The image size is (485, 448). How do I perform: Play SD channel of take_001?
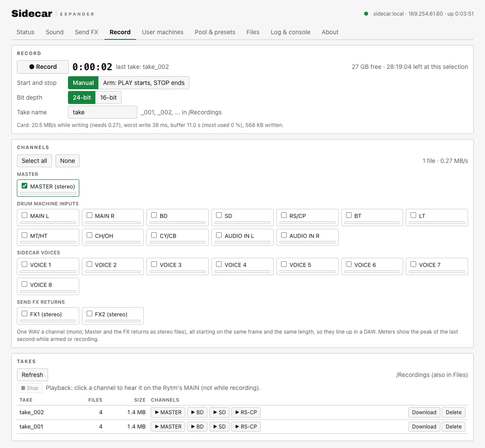220,427
